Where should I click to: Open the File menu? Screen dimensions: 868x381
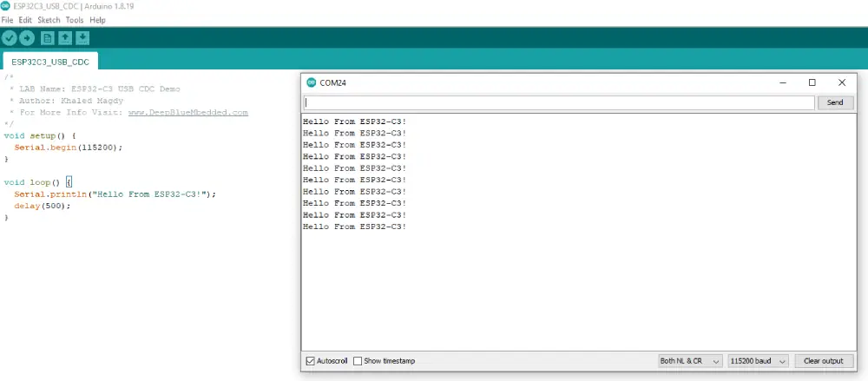(7, 20)
